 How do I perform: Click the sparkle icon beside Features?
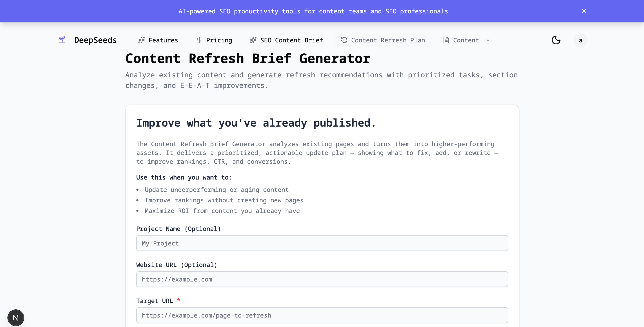tap(142, 40)
